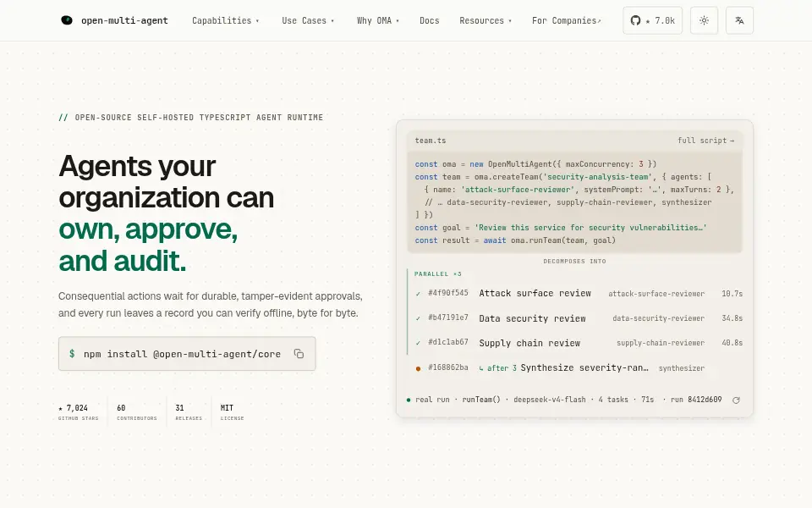This screenshot has height=508, width=812.
Task: Click the checkmark beside Supply chain review
Action: point(418,343)
